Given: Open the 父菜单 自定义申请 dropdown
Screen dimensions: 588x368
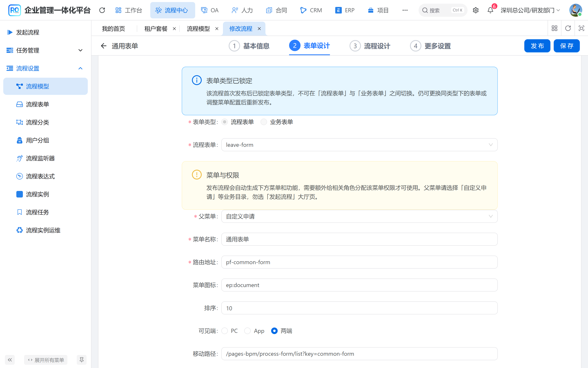Looking at the screenshot, I should (359, 216).
